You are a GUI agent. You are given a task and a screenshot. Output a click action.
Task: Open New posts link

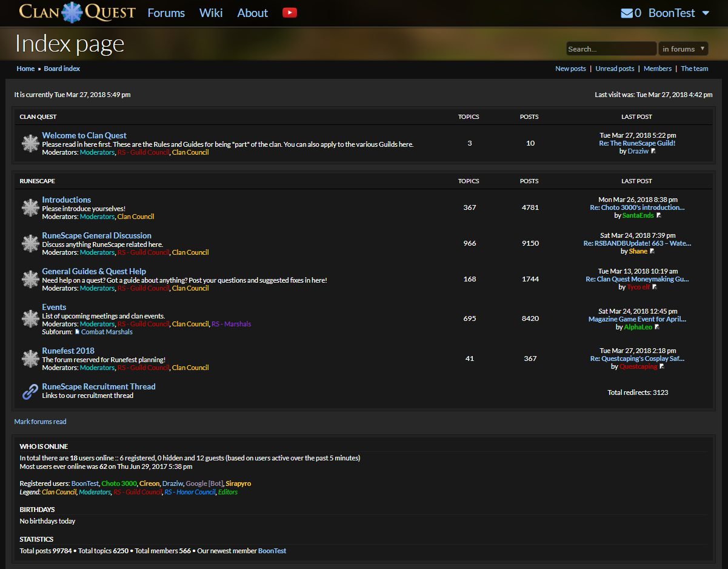click(571, 69)
